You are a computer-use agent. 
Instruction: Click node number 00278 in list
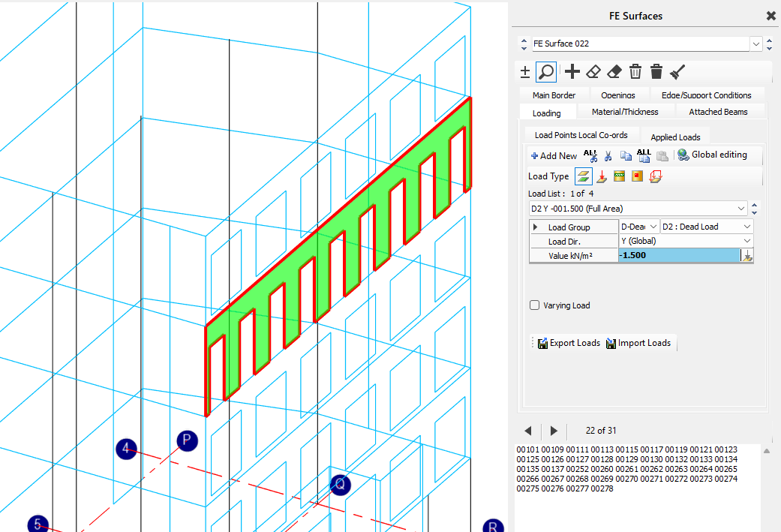pyautogui.click(x=602, y=488)
